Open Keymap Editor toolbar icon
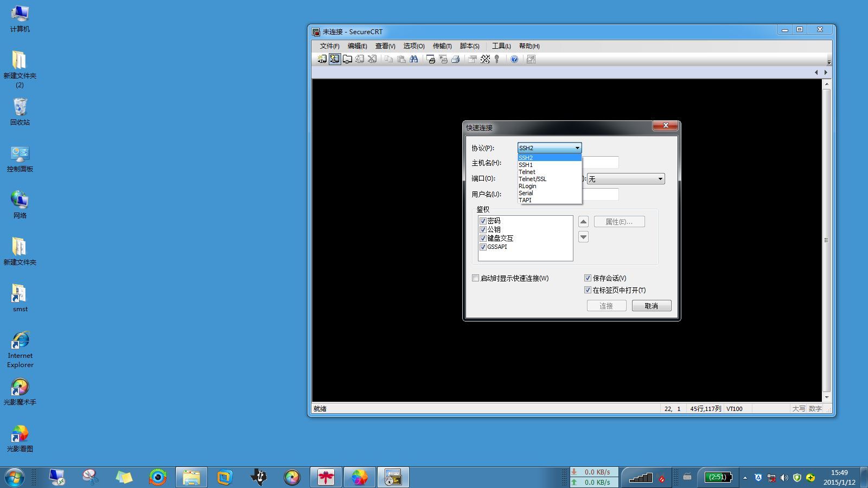Screen dimensions: 868x488 pyautogui.click(x=485, y=59)
